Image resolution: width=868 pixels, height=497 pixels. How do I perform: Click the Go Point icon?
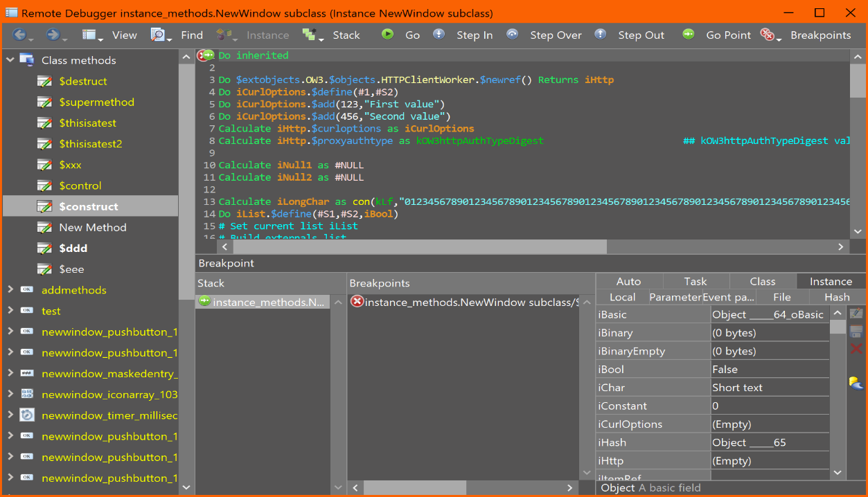coord(688,34)
